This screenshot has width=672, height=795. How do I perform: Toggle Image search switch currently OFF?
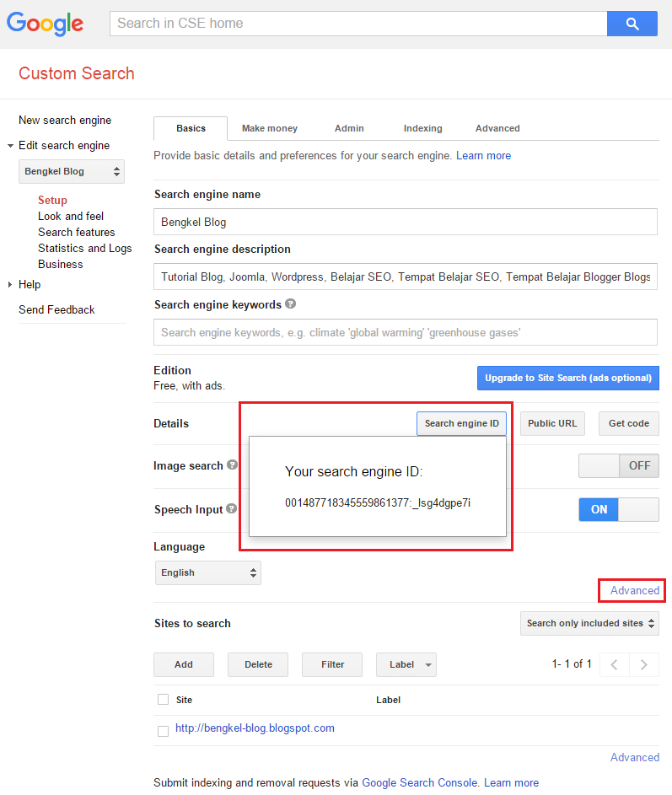pyautogui.click(x=619, y=465)
